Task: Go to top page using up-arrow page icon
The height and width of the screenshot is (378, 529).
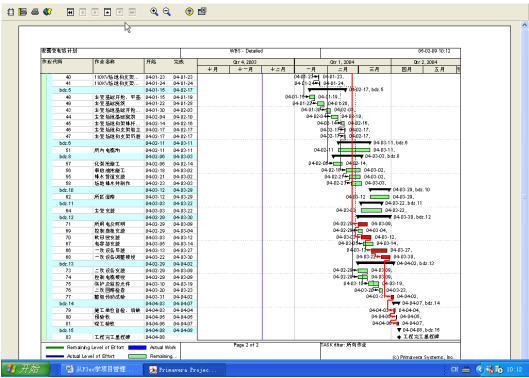Action: [x=107, y=12]
